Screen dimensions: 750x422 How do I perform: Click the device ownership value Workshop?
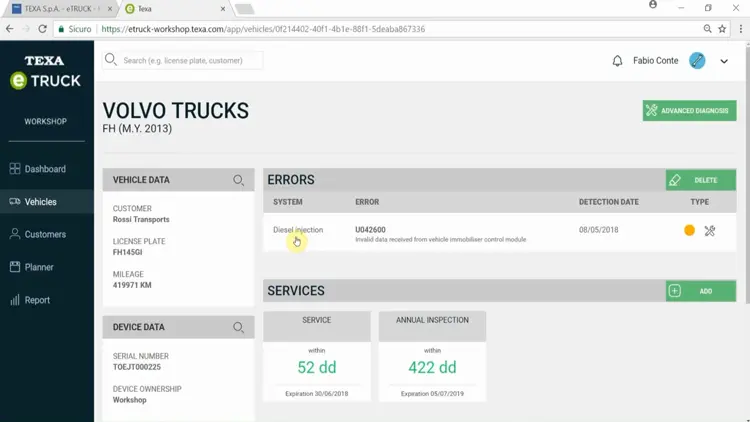130,400
